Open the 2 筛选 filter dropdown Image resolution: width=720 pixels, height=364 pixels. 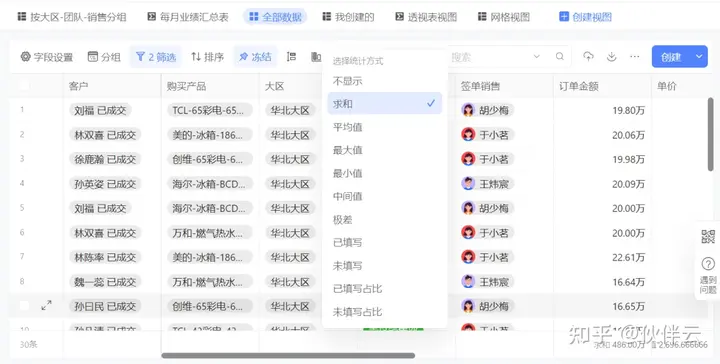pyautogui.click(x=156, y=57)
